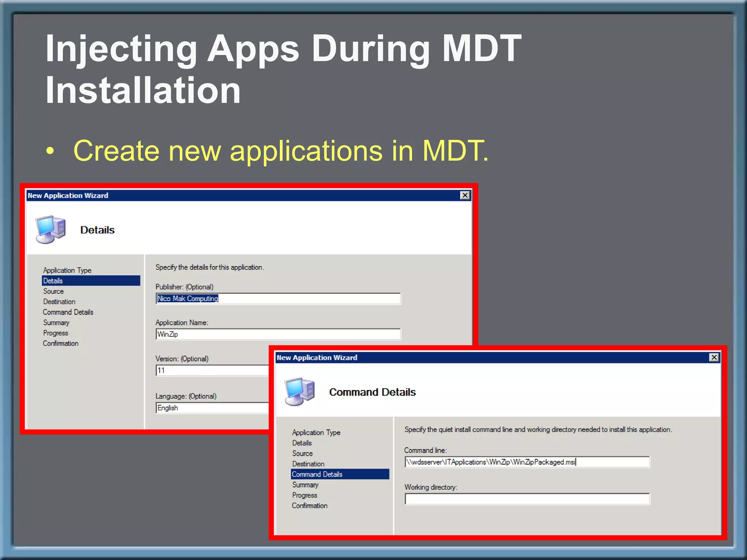Click the computer icon beside Command Details heading
Image resolution: width=747 pixels, height=560 pixels.
299,392
